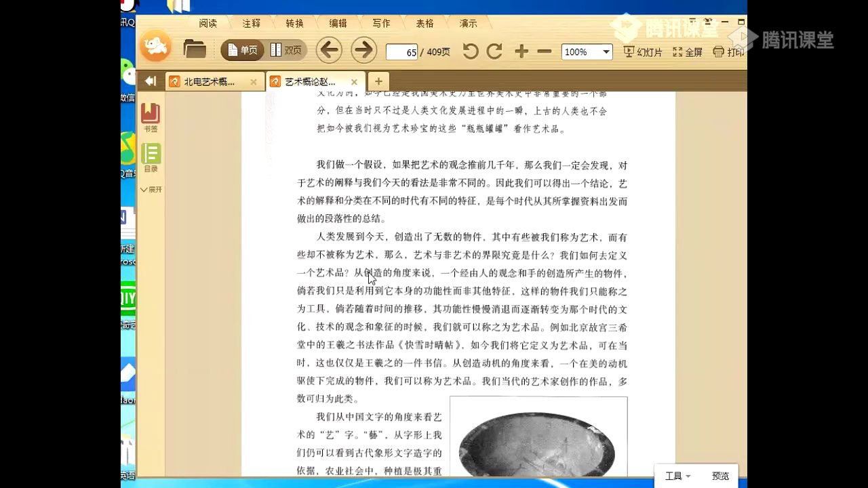Click the WeChat desktop icon
868x488 pixels.
[127, 78]
